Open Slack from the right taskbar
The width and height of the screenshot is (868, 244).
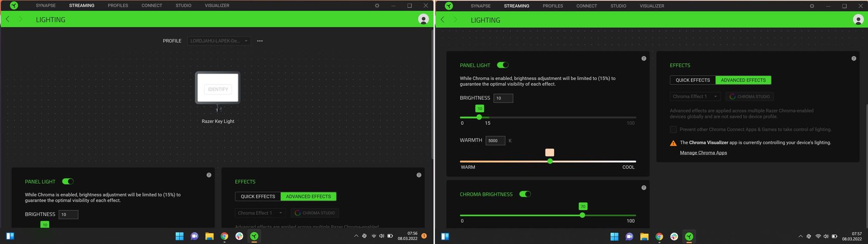coord(674,236)
